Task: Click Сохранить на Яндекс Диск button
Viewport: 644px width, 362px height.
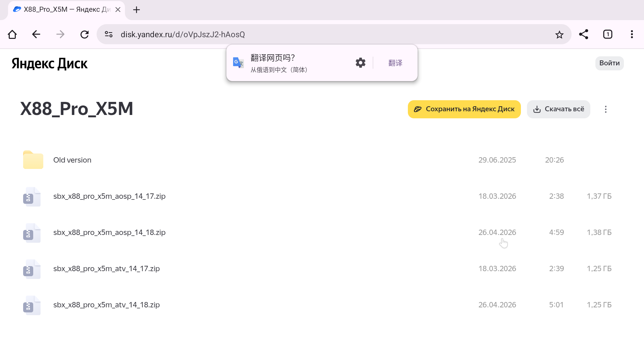Action: [x=464, y=109]
